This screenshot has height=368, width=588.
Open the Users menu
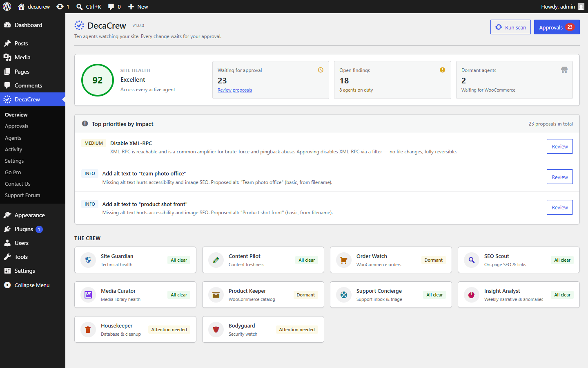pos(33,243)
